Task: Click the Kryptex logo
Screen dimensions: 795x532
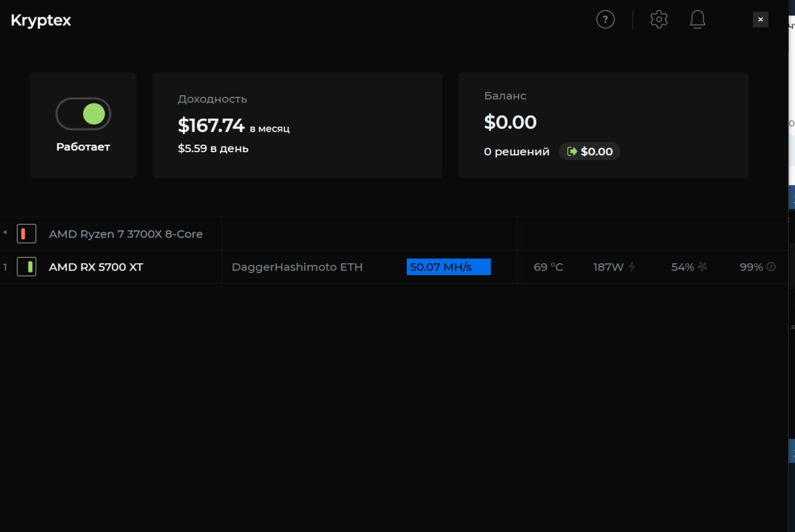Action: (41, 20)
